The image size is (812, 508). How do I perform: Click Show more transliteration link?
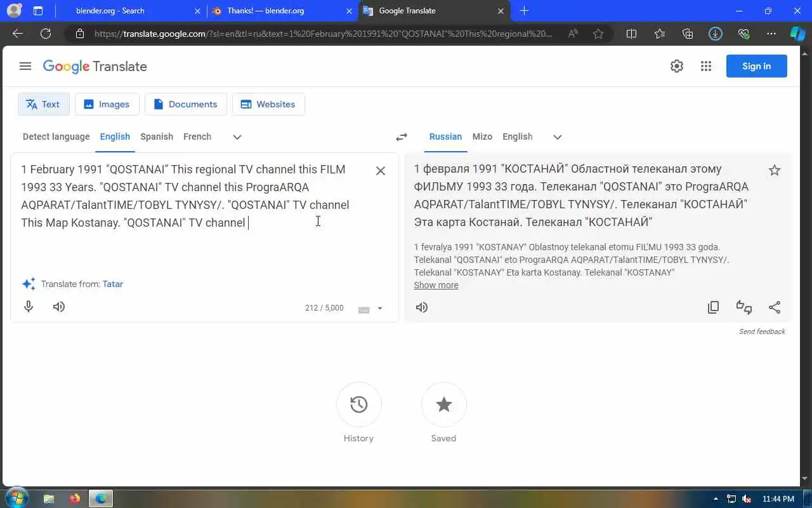click(x=436, y=285)
